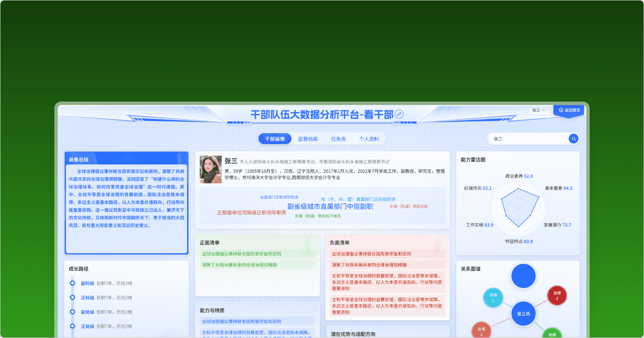Click the 政治素养 92.8 radar label

pos(519,176)
